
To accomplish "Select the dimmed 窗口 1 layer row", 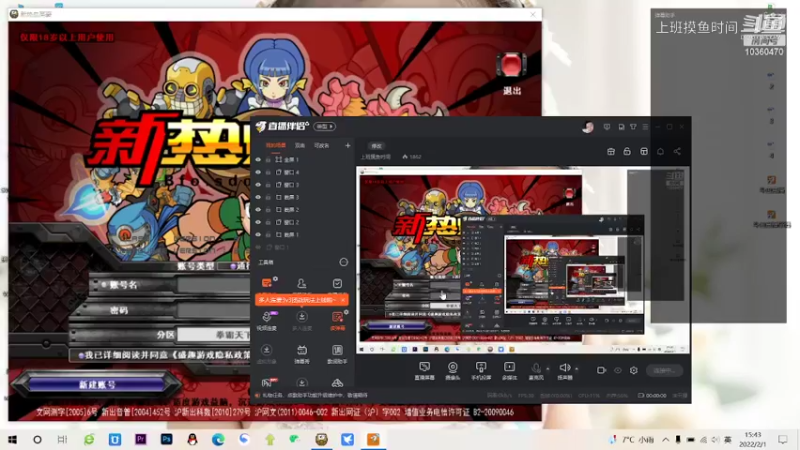I will click(304, 247).
